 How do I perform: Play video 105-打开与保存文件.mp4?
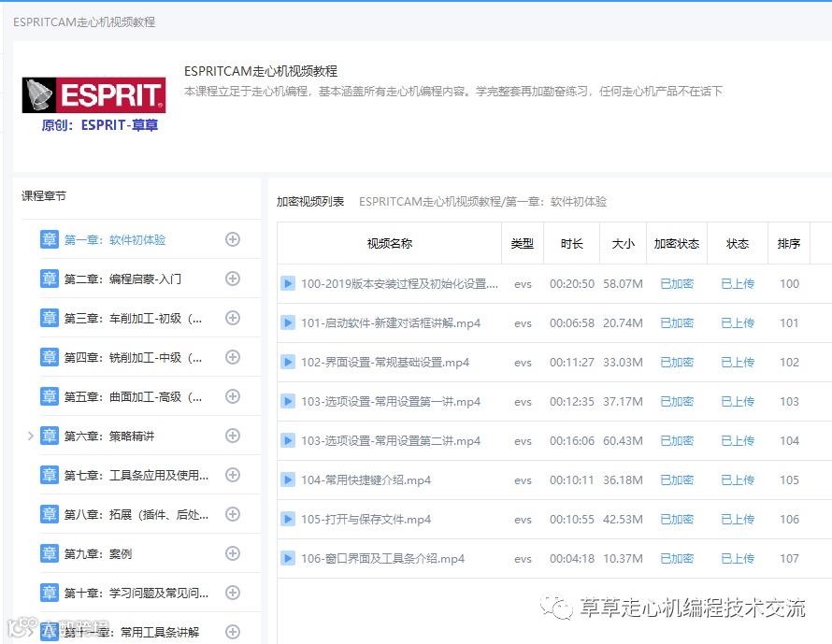click(288, 519)
